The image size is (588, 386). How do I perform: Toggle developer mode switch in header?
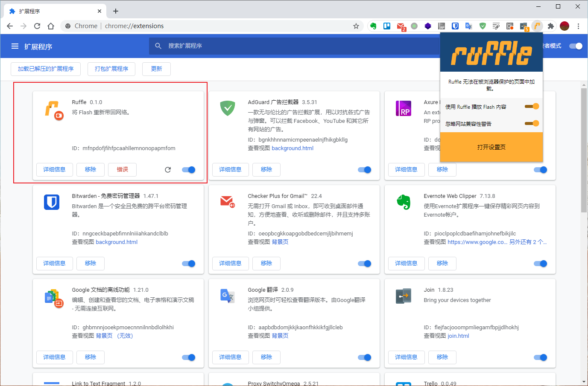click(x=576, y=46)
